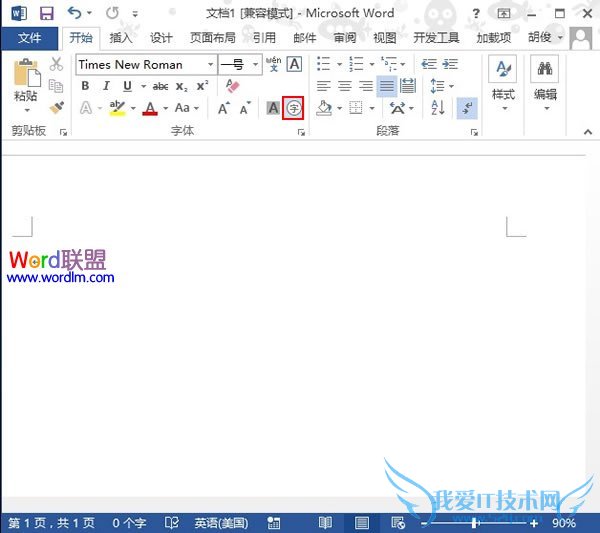Apply Character Border to text
The width and height of the screenshot is (600, 533).
point(294,64)
